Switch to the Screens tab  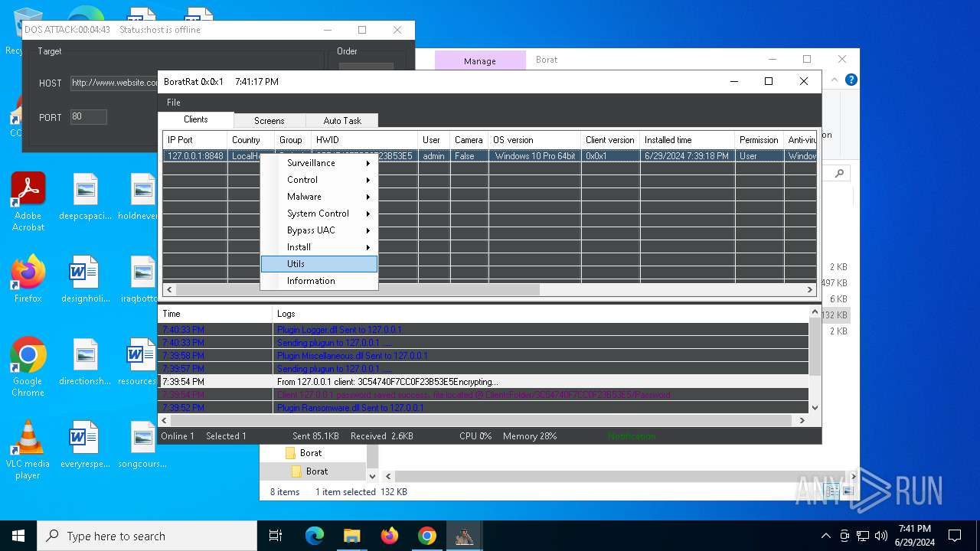click(269, 121)
